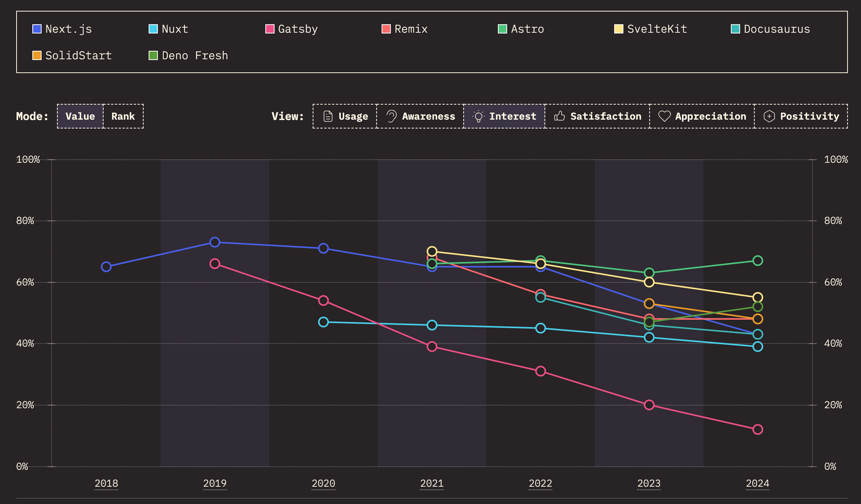861x504 pixels.
Task: Click the Interest lightbulb icon
Action: tap(478, 116)
